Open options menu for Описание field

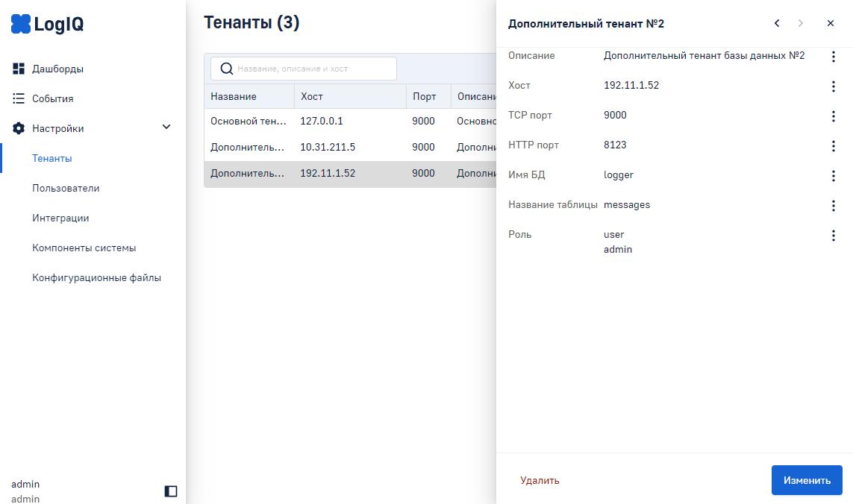[834, 57]
